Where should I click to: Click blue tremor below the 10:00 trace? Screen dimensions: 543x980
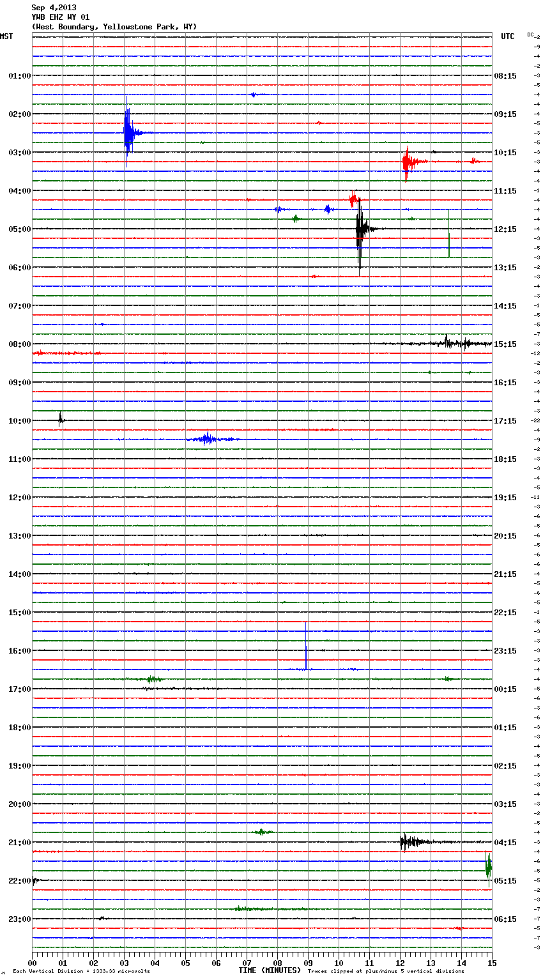(208, 439)
